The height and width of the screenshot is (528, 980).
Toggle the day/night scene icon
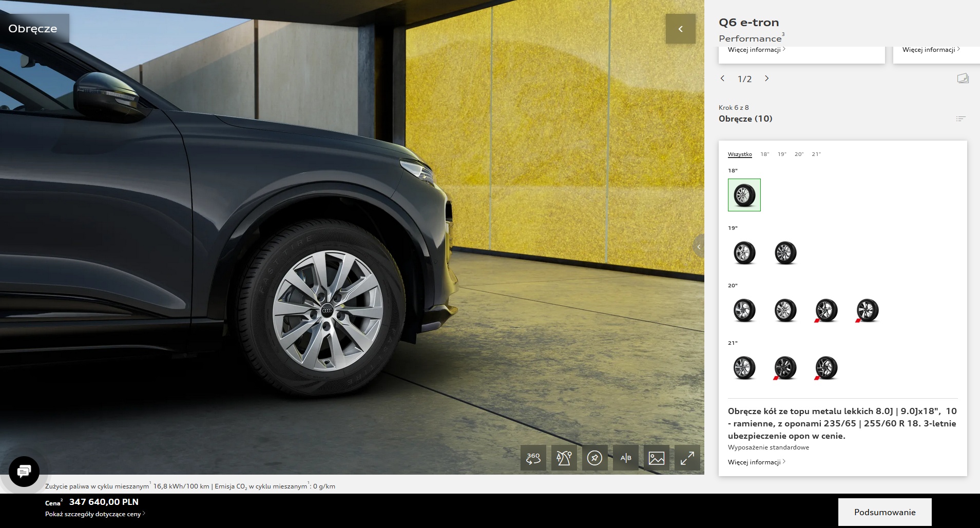click(x=564, y=458)
